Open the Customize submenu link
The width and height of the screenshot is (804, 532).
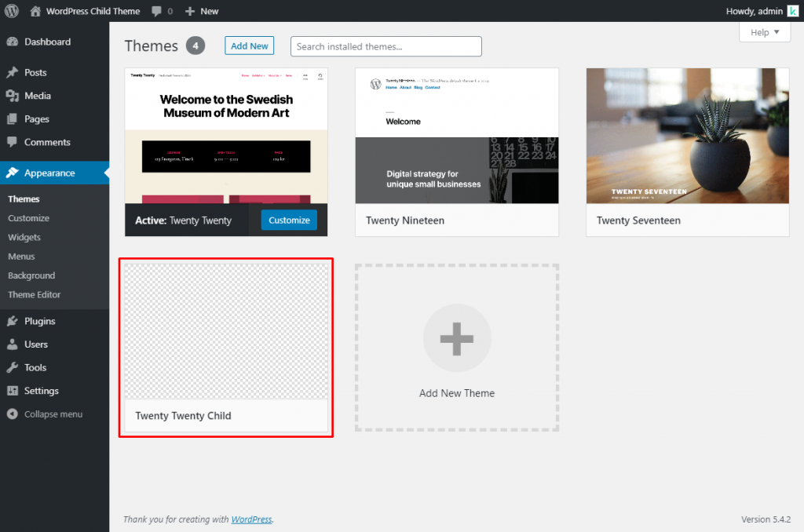click(x=29, y=218)
